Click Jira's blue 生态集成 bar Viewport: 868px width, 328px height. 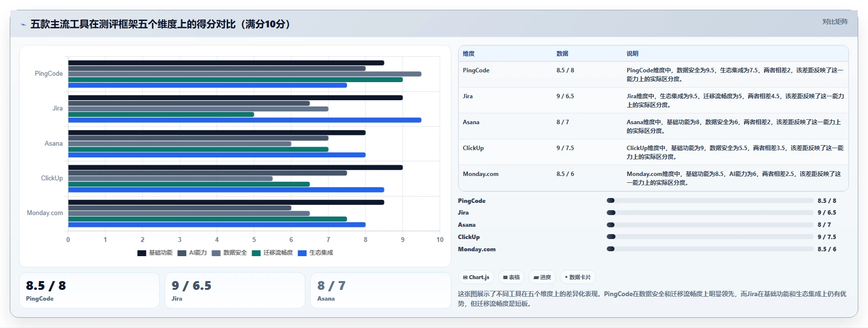pos(245,120)
